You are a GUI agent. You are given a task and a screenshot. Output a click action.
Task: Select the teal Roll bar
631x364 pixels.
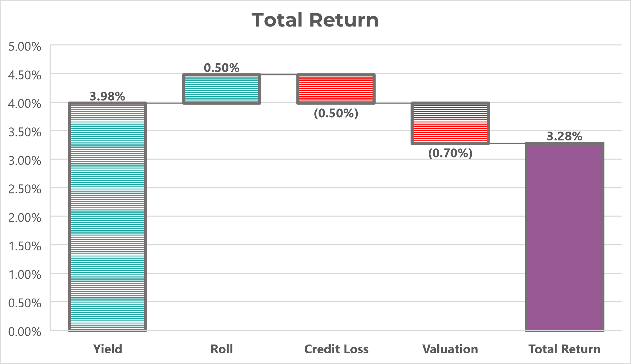click(222, 89)
